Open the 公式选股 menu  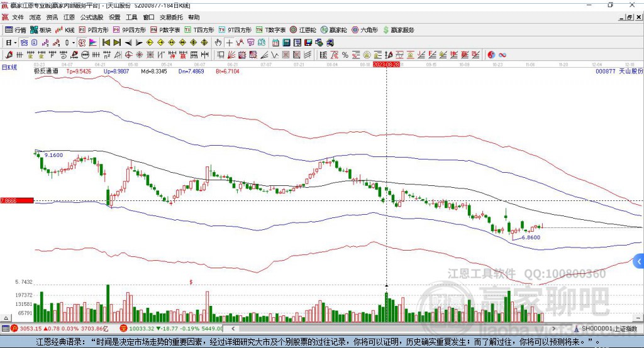(92, 17)
